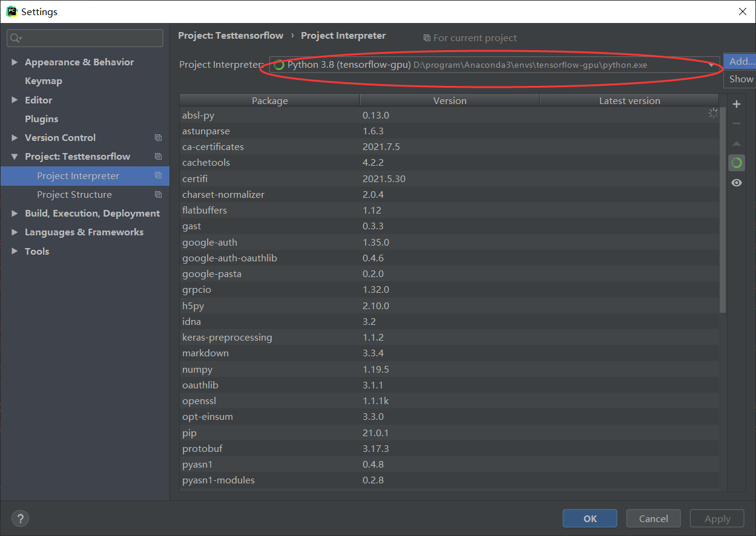756x536 pixels.
Task: Click the PyCharm logo in the title bar
Action: click(x=11, y=11)
